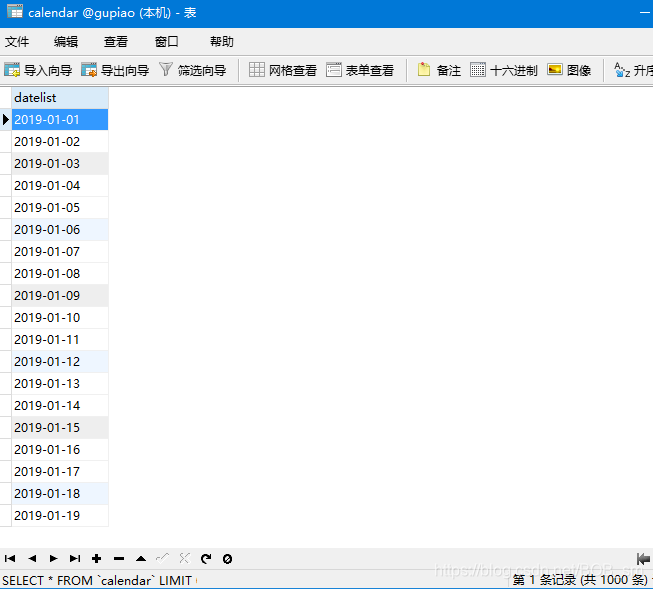Select cell 2019-01-16
The height and width of the screenshot is (589, 653).
(60, 449)
